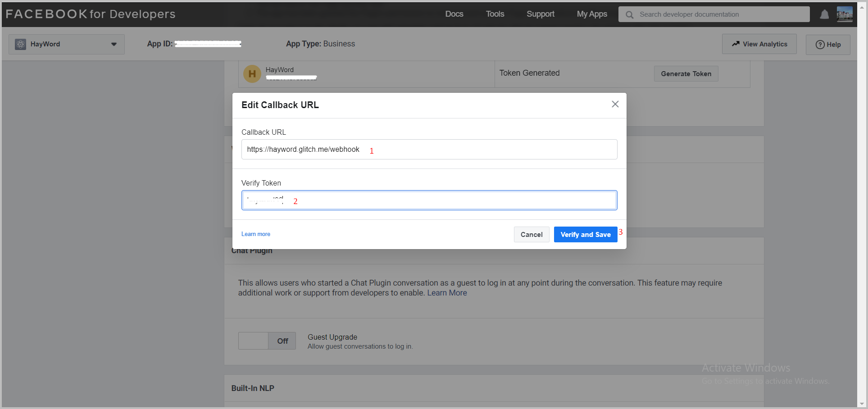Open the My Apps menu
The height and width of the screenshot is (409, 868).
point(592,14)
